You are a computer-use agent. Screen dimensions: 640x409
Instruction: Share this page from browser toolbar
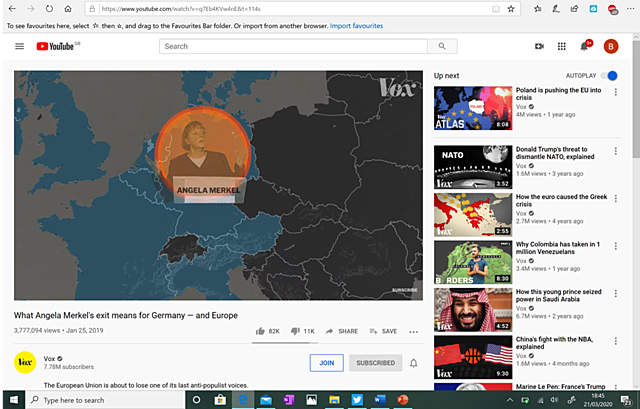574,9
